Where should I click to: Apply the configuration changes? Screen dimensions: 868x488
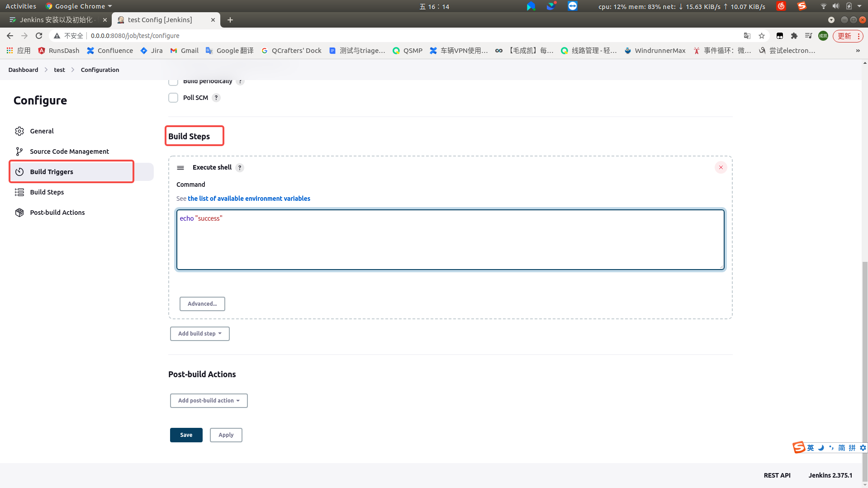(226, 435)
